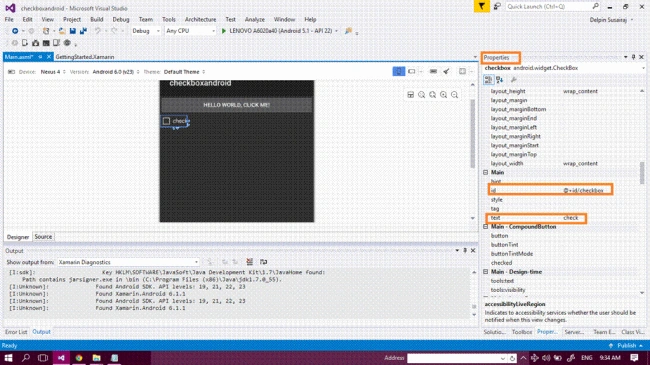Close the Output panel
Screen dimensions: 650x365
(473, 251)
